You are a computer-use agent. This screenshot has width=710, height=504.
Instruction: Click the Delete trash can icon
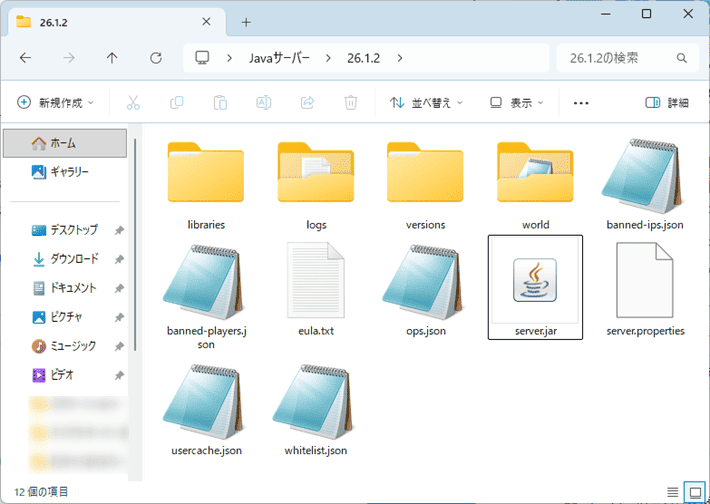click(350, 103)
